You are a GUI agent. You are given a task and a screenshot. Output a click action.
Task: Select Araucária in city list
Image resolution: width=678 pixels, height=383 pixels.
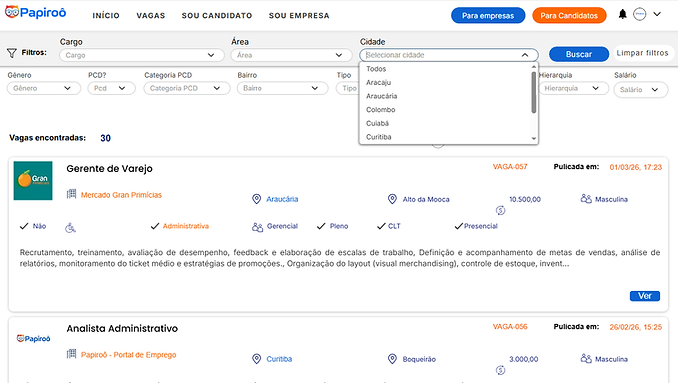click(445, 96)
